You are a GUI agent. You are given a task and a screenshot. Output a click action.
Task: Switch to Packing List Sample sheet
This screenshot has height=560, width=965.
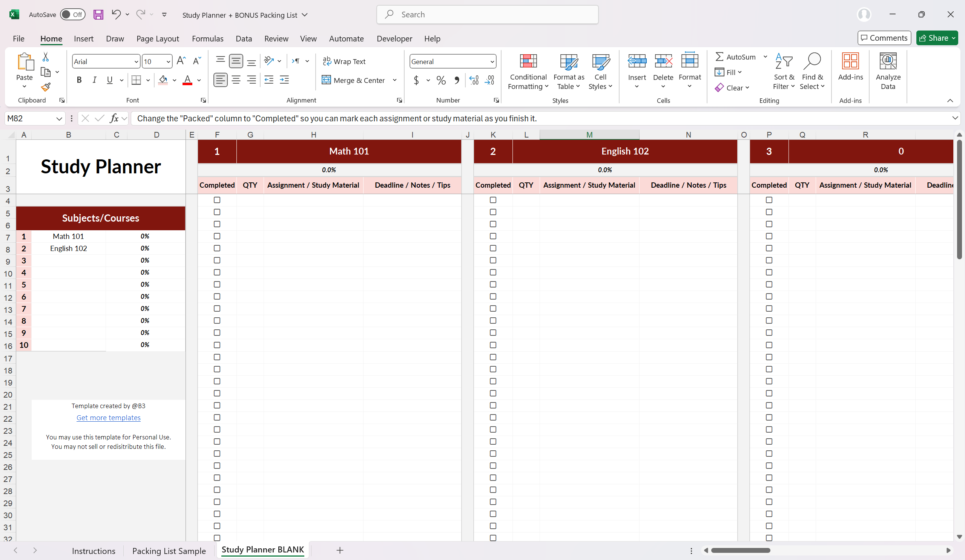[x=169, y=551]
